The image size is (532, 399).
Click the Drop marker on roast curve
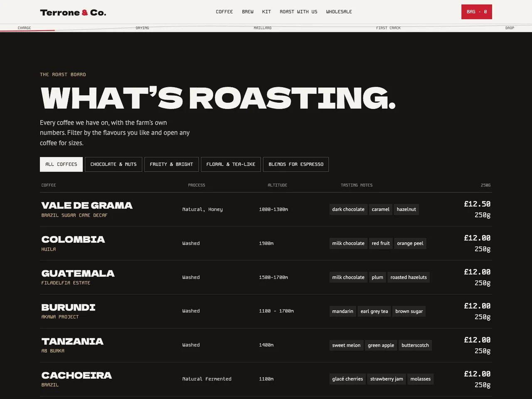[510, 28]
